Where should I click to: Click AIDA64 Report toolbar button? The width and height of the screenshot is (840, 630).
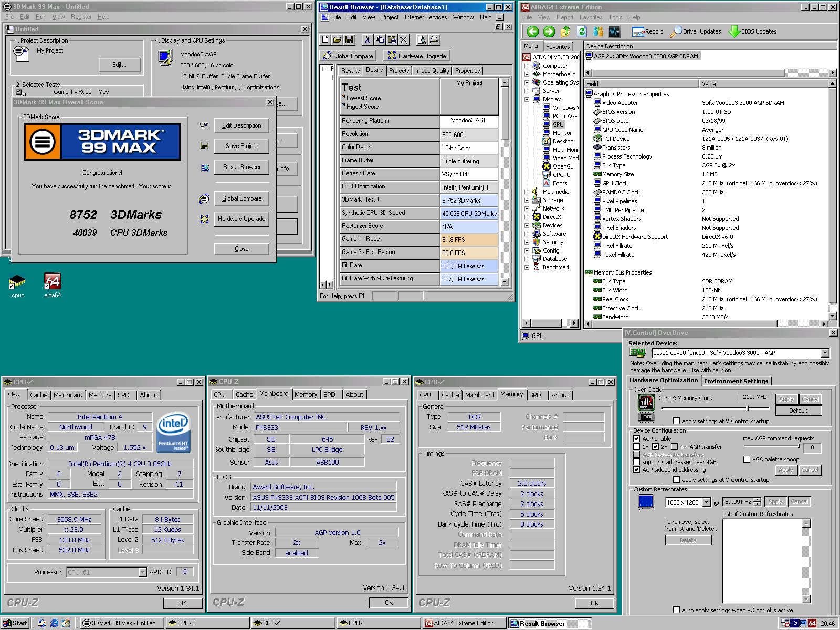[x=647, y=31]
